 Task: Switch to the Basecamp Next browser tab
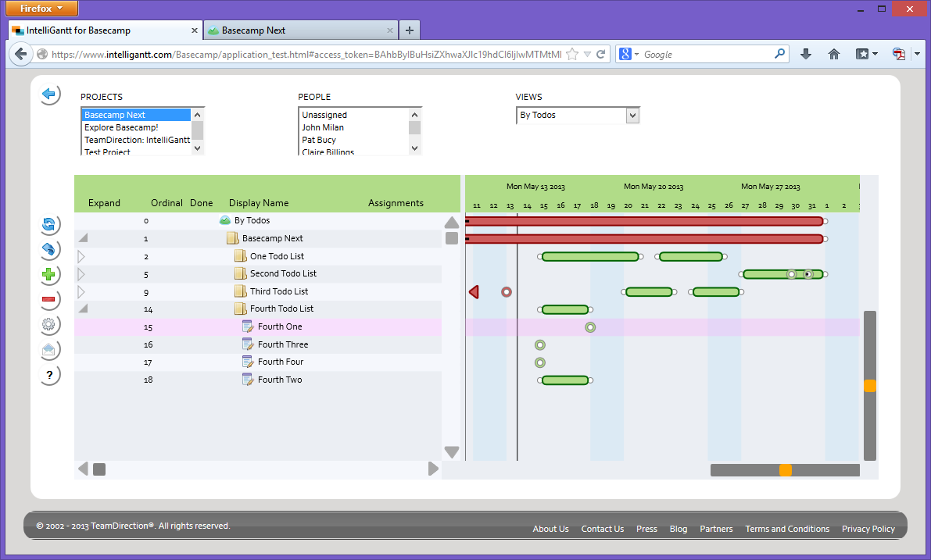(x=300, y=30)
